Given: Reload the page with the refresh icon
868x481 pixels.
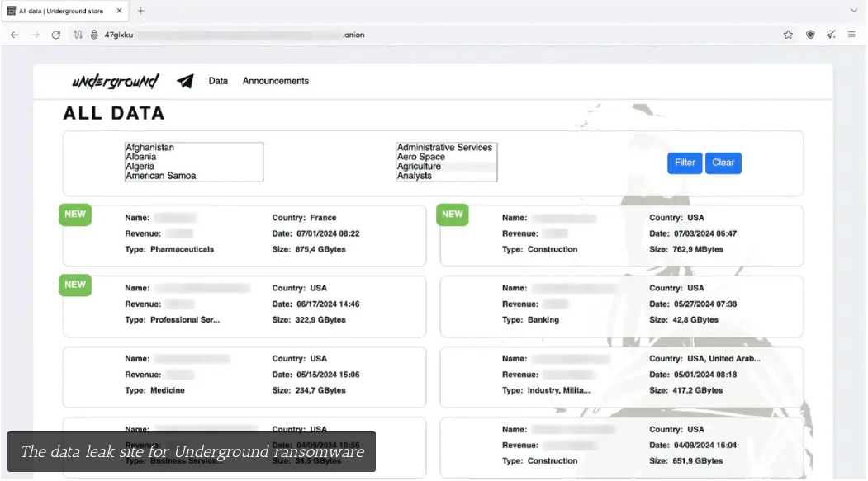Looking at the screenshot, I should pyautogui.click(x=56, y=35).
